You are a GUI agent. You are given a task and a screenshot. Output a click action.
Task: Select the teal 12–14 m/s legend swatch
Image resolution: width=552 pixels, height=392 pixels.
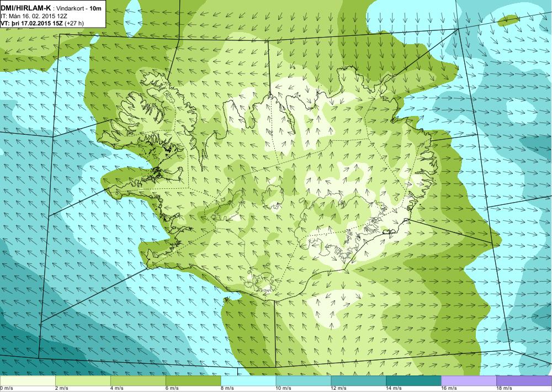pyautogui.click(x=359, y=381)
